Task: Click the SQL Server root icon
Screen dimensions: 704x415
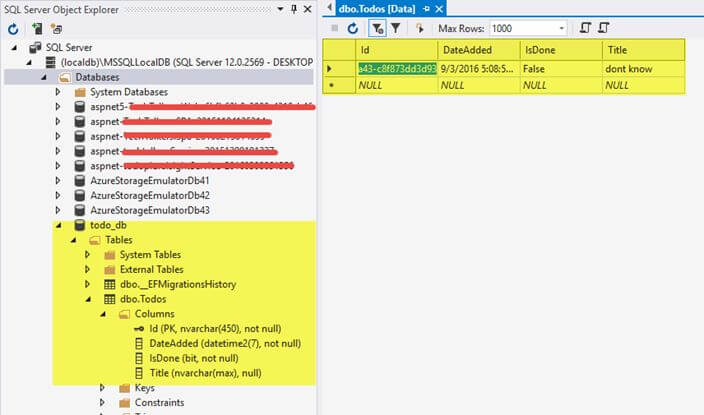Action: click(x=35, y=47)
